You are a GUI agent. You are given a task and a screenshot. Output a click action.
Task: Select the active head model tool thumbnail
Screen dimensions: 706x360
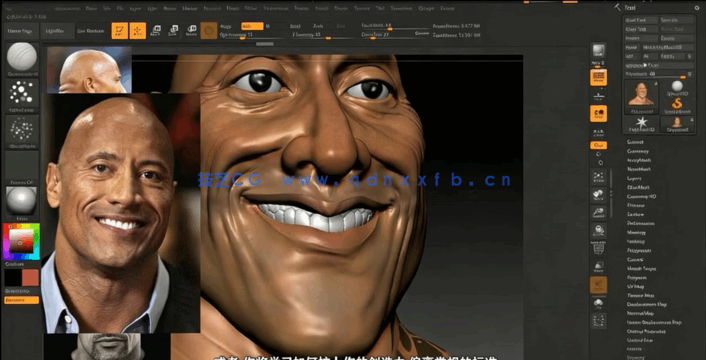[642, 97]
